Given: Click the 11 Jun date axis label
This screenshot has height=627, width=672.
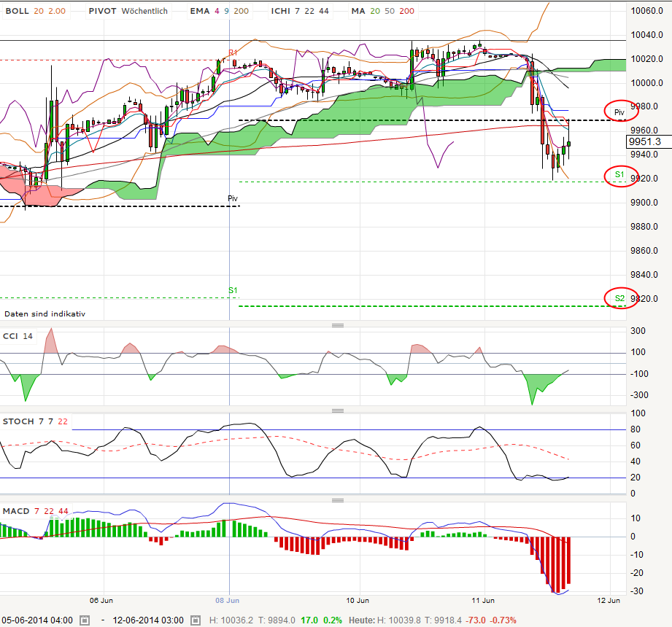Looking at the screenshot, I should (483, 601).
